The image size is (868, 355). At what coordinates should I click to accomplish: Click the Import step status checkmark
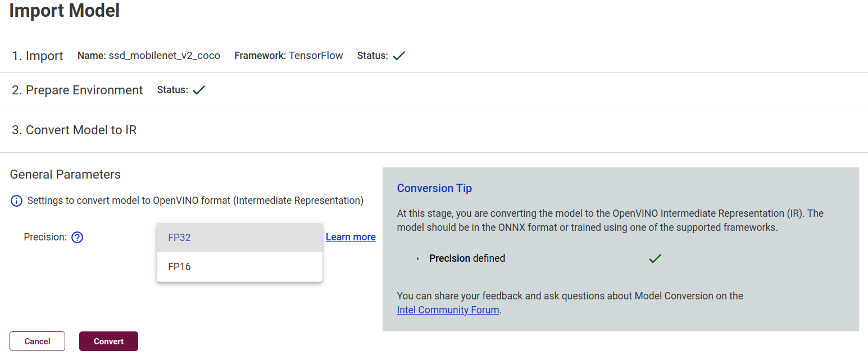[399, 56]
